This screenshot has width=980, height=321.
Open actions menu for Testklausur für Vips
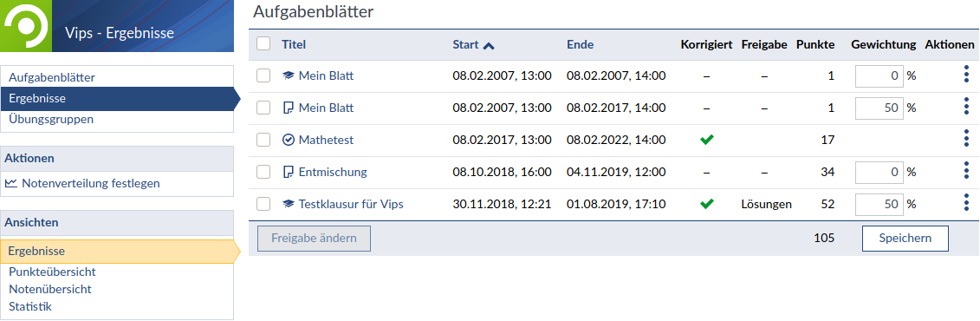pos(966,203)
